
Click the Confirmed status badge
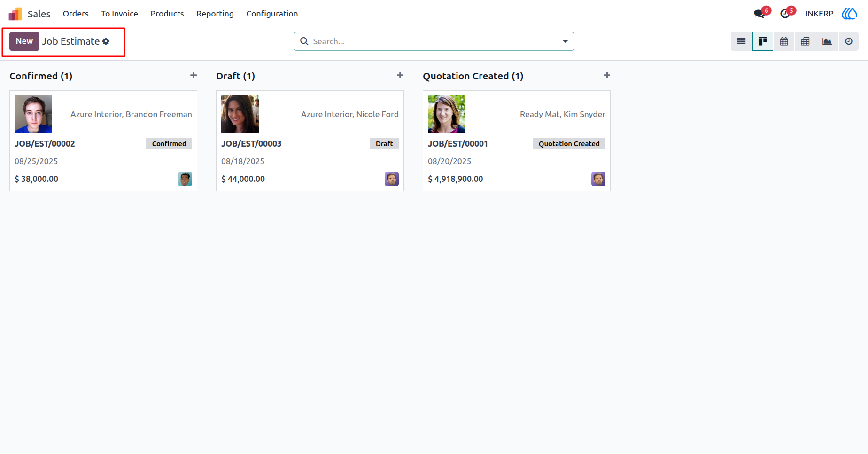(x=169, y=144)
